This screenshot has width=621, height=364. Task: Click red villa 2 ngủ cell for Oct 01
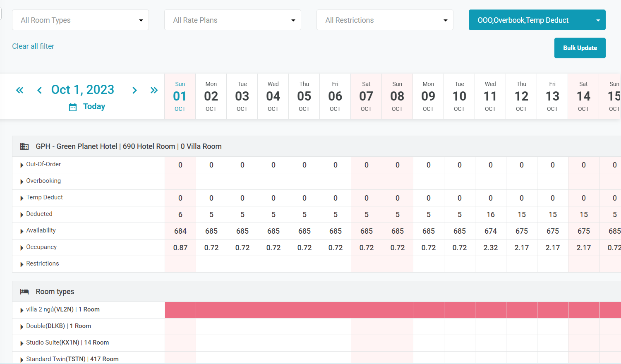[180, 310]
